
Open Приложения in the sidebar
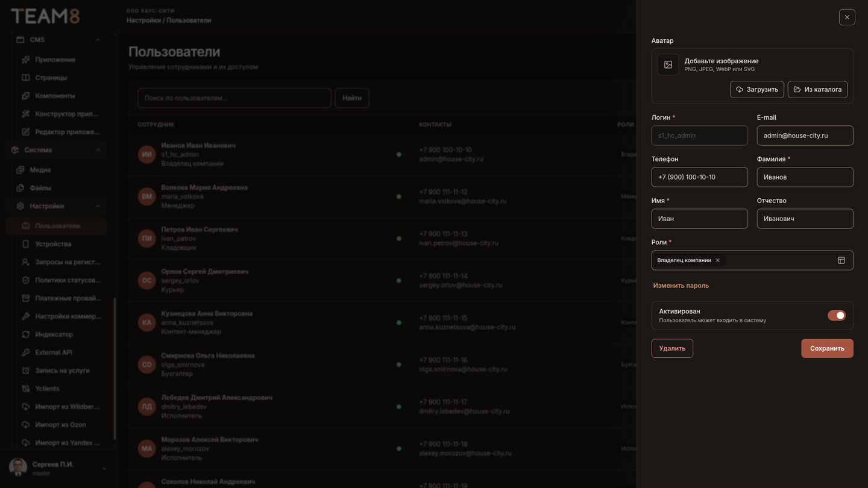click(55, 60)
